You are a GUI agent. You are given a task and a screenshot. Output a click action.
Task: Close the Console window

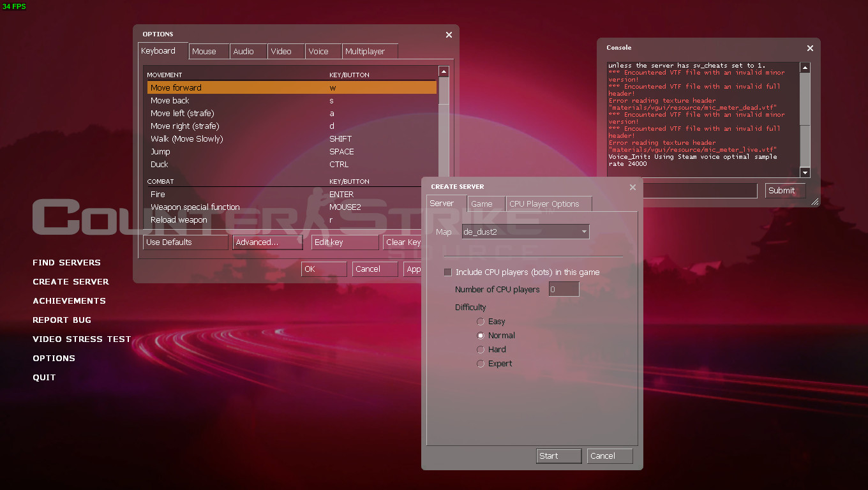pos(810,48)
